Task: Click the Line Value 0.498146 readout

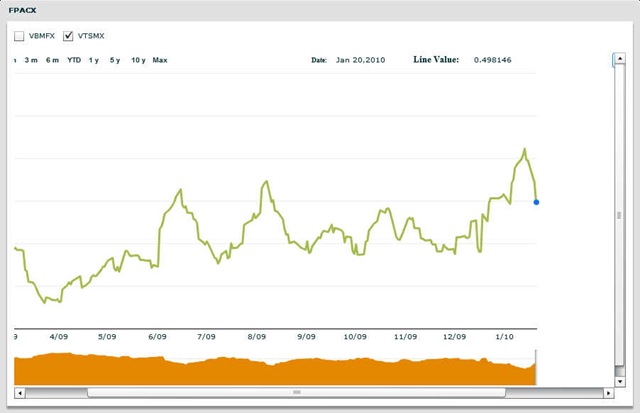Action: 493,60
